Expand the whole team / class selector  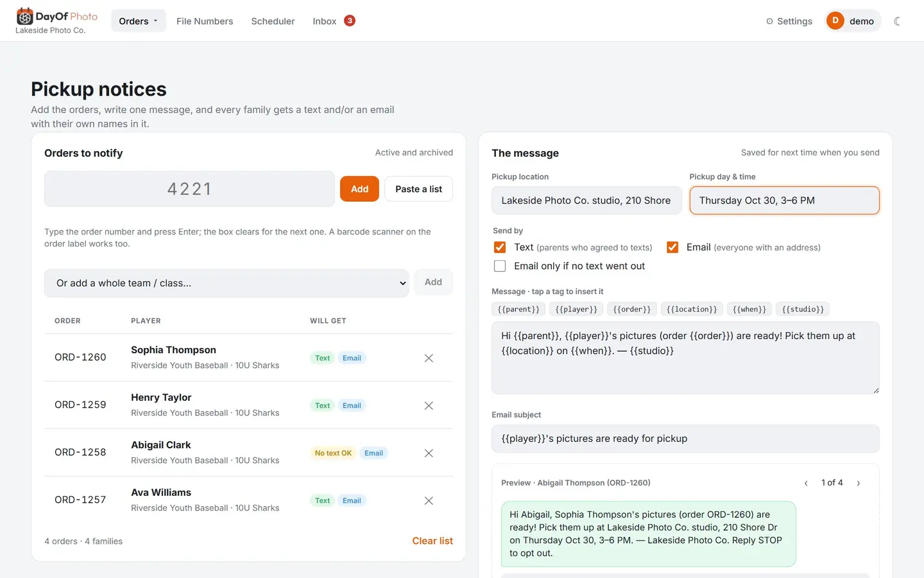click(x=227, y=283)
